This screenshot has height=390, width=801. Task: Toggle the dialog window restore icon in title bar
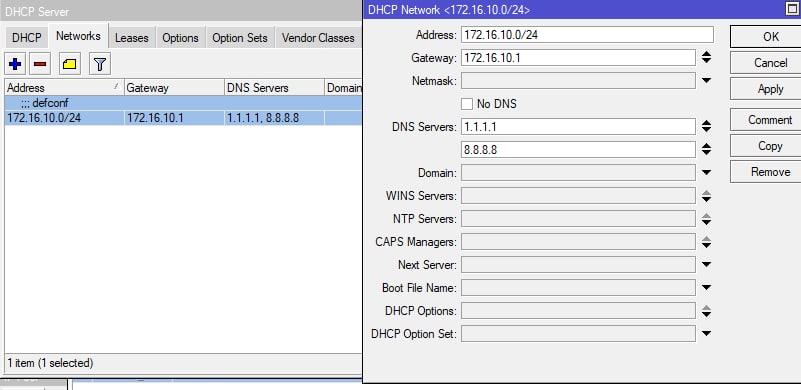coord(791,9)
